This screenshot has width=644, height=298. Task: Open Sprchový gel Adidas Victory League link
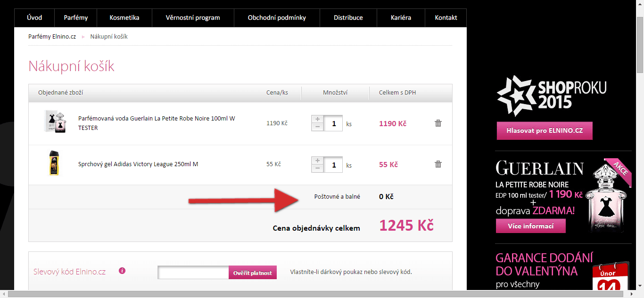(x=138, y=164)
